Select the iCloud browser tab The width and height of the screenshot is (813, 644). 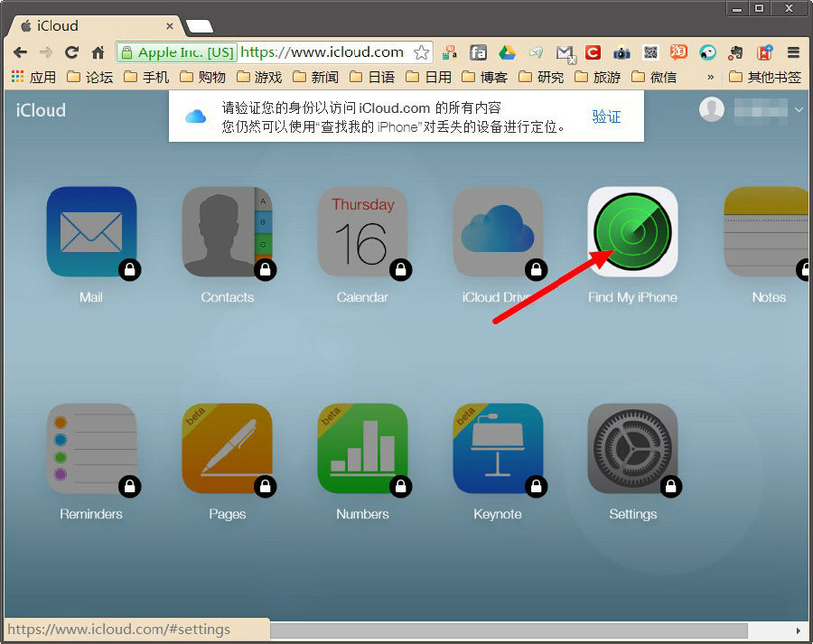click(93, 26)
